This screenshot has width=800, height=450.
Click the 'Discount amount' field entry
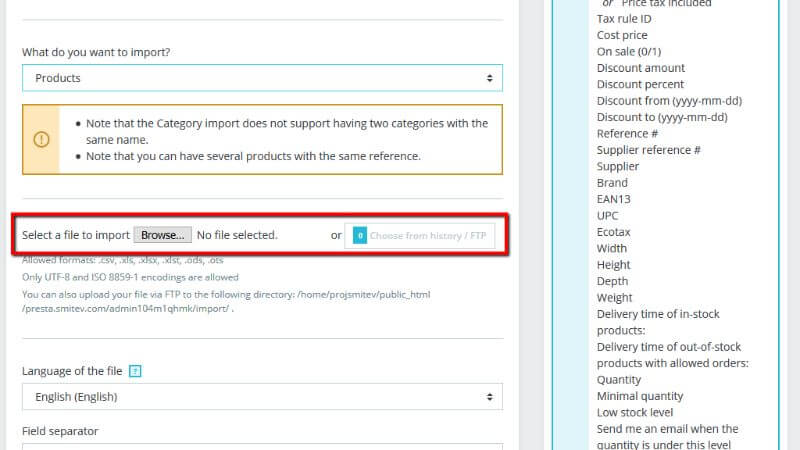(x=641, y=68)
